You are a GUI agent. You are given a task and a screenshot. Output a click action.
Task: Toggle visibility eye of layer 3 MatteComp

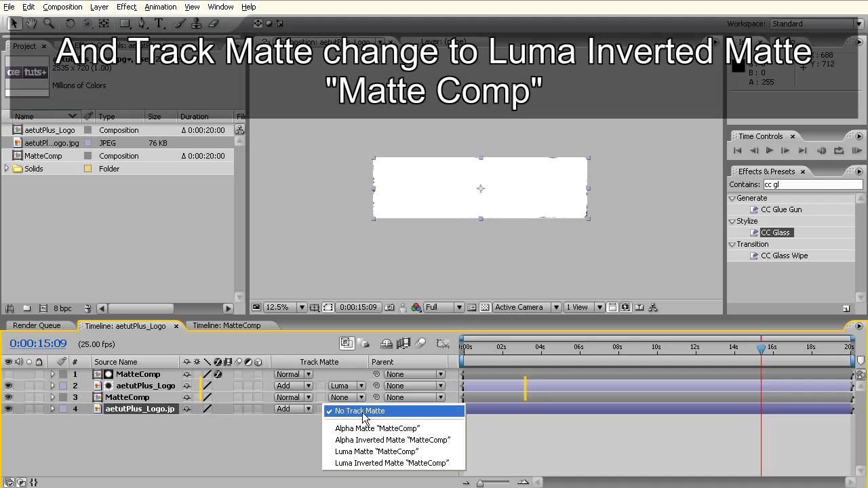coord(8,397)
